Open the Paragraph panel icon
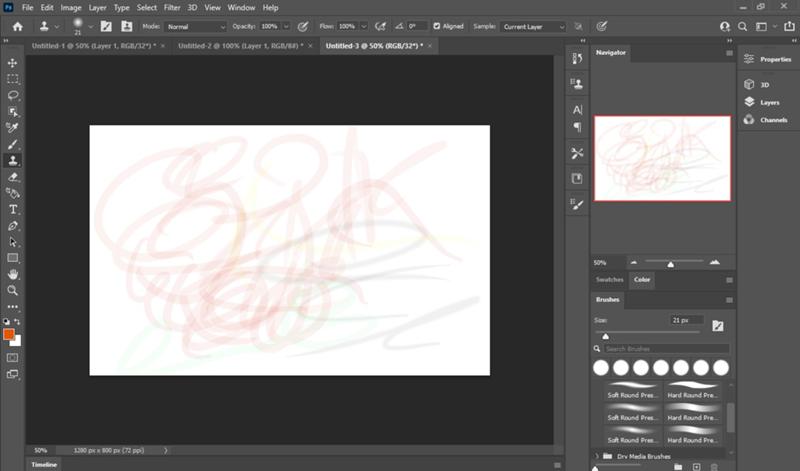This screenshot has width=800, height=471. (578, 127)
